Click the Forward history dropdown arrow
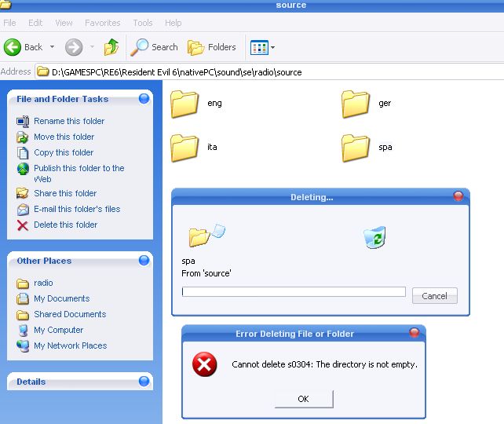Viewport: 504px width, 424px height. coord(93,47)
